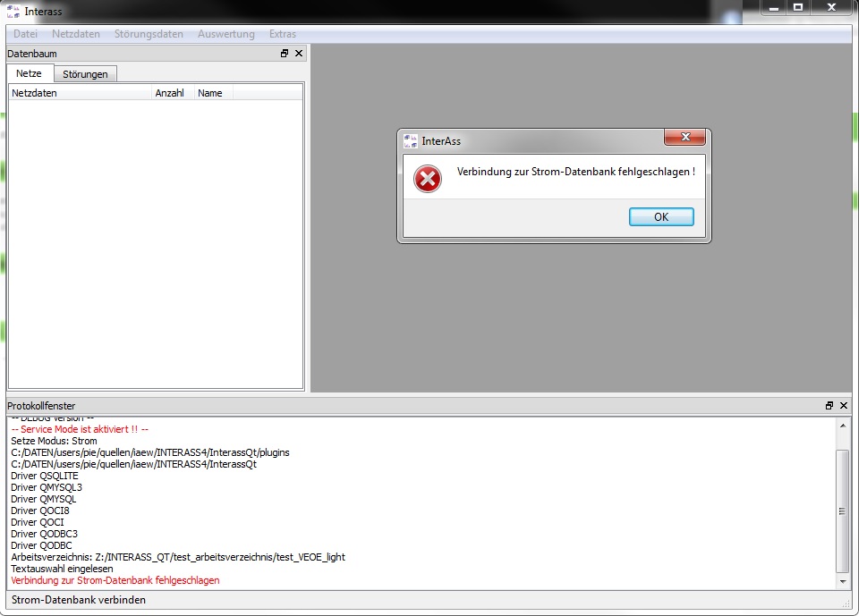Select the Netze tab

click(30, 73)
